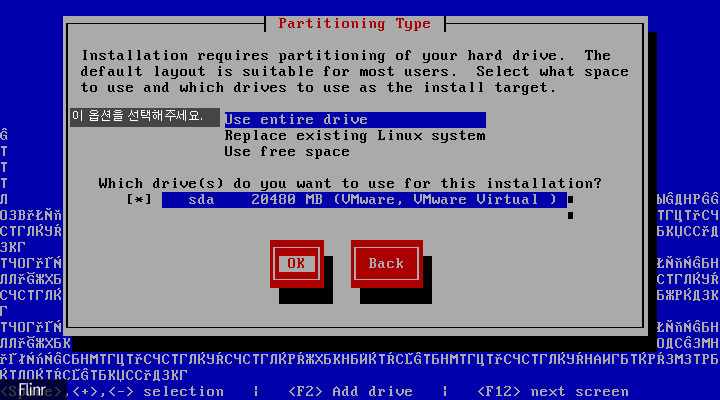Go back using the Back button

tap(387, 264)
